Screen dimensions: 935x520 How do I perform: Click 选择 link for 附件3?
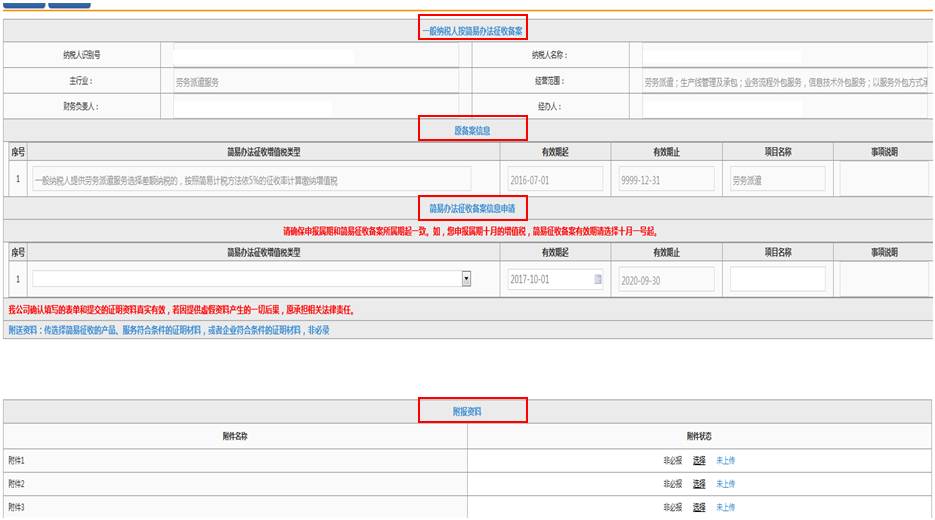point(699,507)
